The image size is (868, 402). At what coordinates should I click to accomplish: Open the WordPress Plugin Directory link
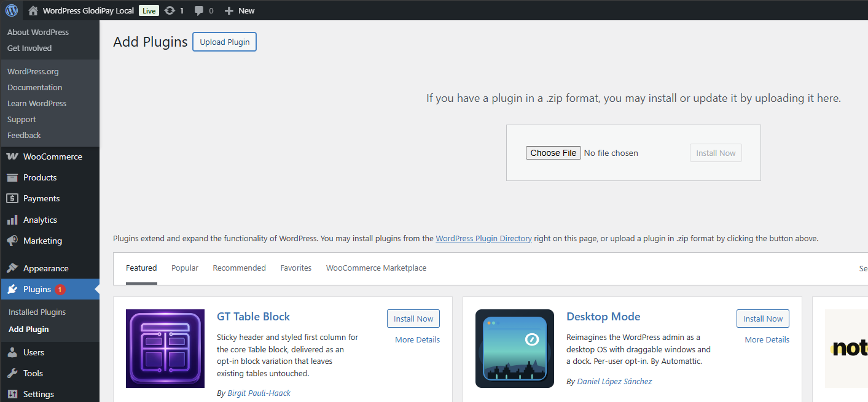coord(483,238)
